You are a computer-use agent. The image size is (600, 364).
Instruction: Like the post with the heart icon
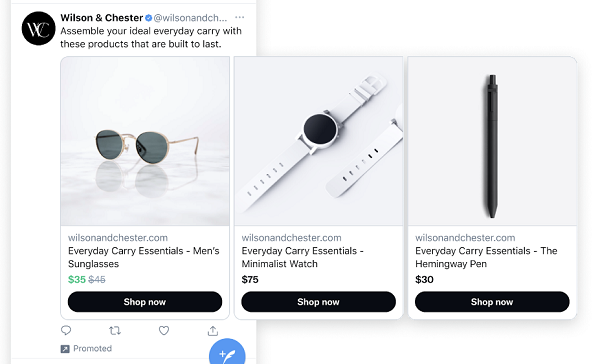coord(164,330)
